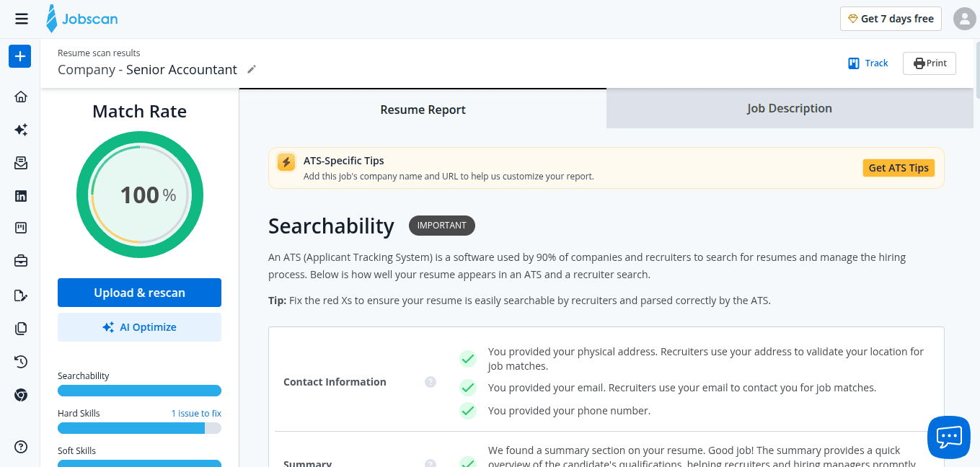The image size is (980, 467).
Task: Open the job tracker board sidebar icon
Action: (x=21, y=228)
